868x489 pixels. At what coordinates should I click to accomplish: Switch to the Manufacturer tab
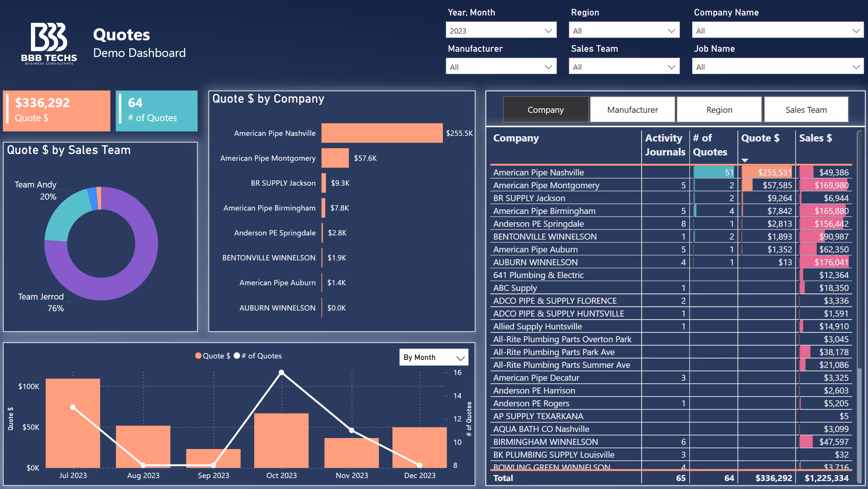633,110
